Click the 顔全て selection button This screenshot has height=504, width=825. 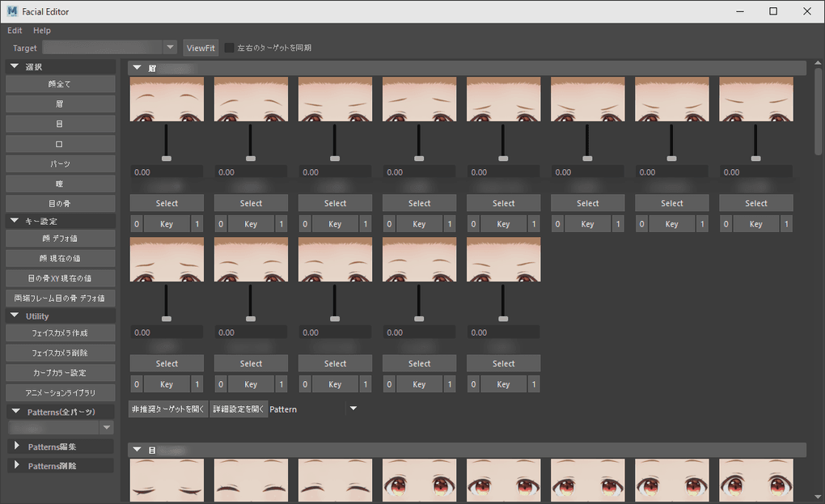60,84
